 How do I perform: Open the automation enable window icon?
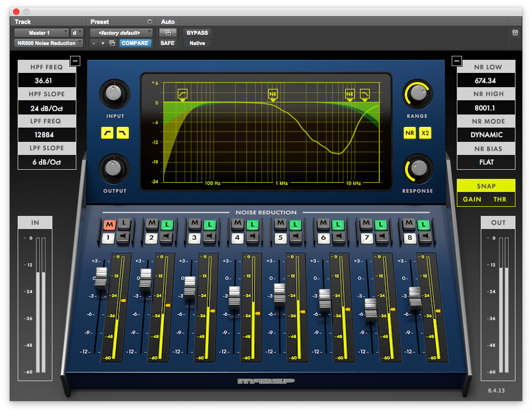point(167,33)
